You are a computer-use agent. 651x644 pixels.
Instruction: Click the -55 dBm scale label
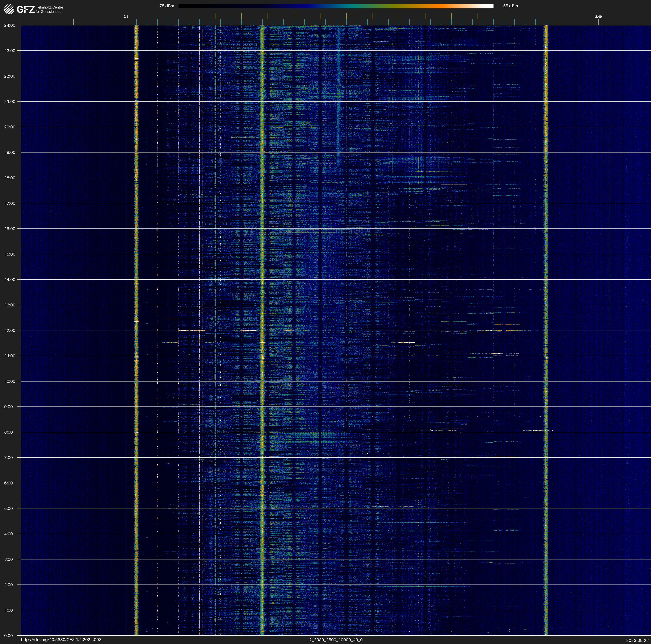pyautogui.click(x=509, y=6)
